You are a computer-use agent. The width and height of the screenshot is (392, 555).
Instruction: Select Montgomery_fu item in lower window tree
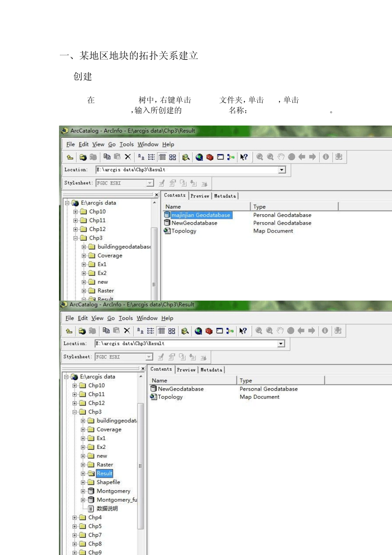[117, 500]
